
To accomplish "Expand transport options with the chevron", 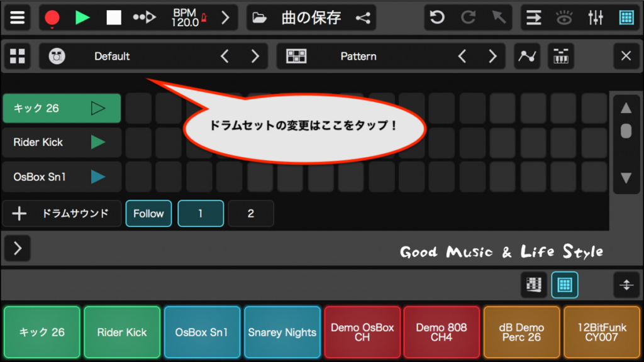I will [x=225, y=18].
